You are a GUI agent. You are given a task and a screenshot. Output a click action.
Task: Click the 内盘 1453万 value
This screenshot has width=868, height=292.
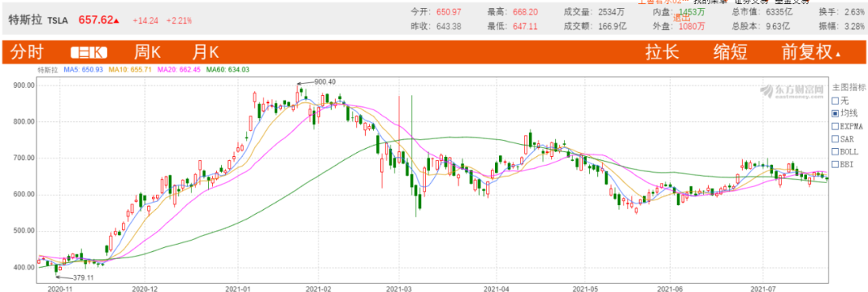click(x=692, y=11)
